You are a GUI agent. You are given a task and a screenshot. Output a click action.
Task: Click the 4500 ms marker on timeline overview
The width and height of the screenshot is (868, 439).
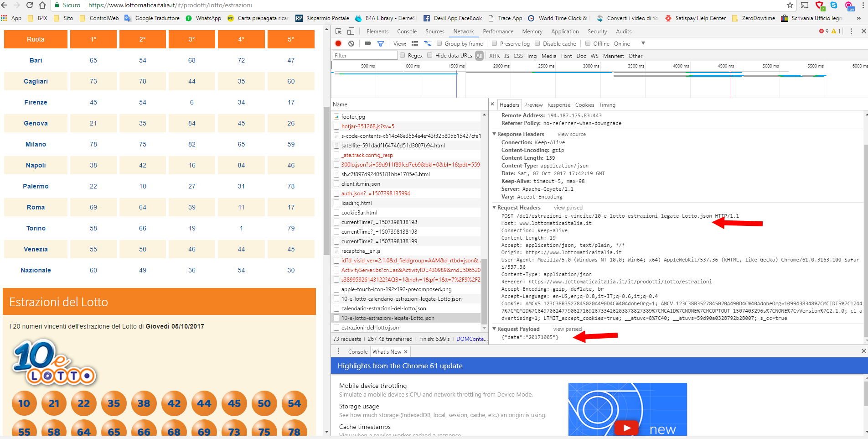click(x=725, y=66)
